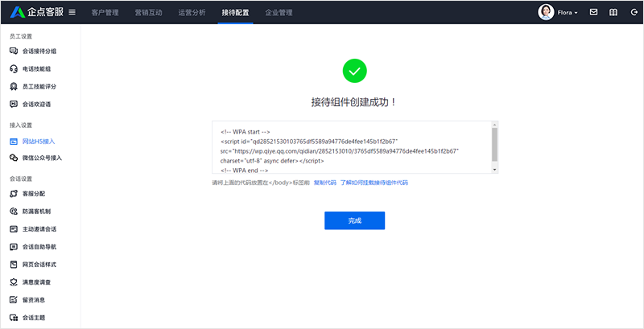Switch to 企业管理 tab
The width and height of the screenshot is (644, 329).
click(x=279, y=12)
